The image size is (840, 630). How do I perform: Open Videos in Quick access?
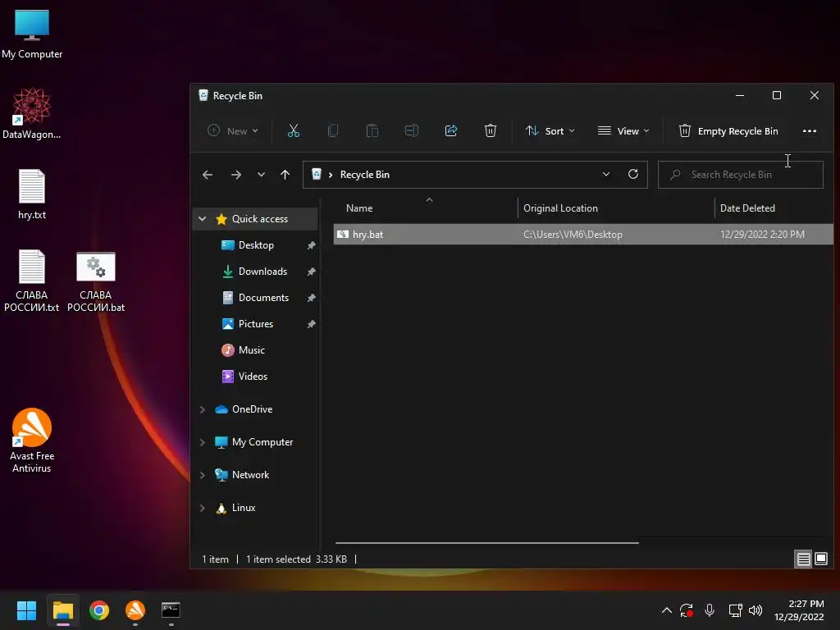pos(253,376)
